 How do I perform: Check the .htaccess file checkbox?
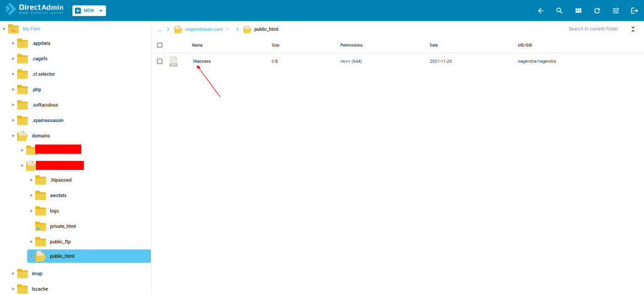pos(160,61)
